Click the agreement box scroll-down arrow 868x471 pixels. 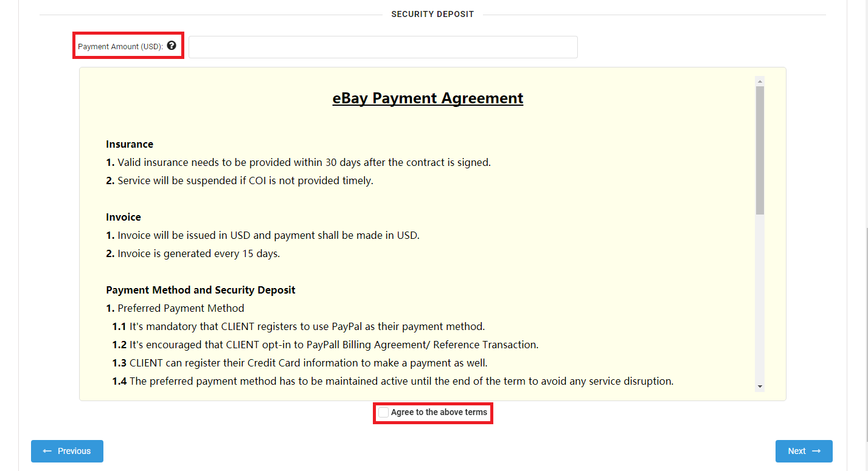pos(760,387)
